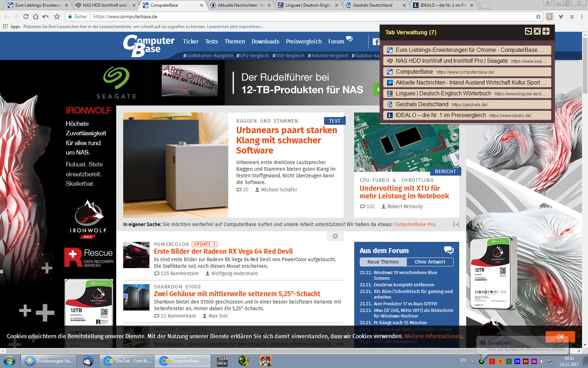Open the ComputerBase Pro link

click(414, 224)
